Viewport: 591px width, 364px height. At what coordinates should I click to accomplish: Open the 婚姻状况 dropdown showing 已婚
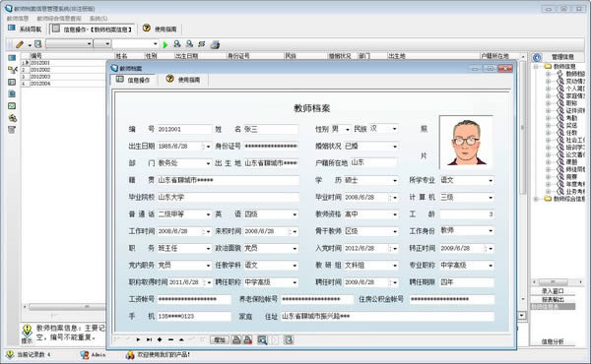pyautogui.click(x=395, y=146)
